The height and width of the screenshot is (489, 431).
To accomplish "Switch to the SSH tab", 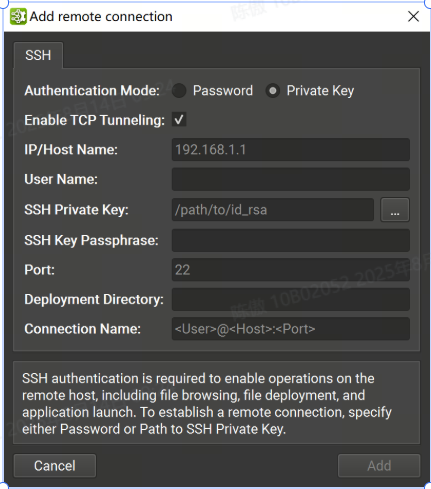I will 38,55.
